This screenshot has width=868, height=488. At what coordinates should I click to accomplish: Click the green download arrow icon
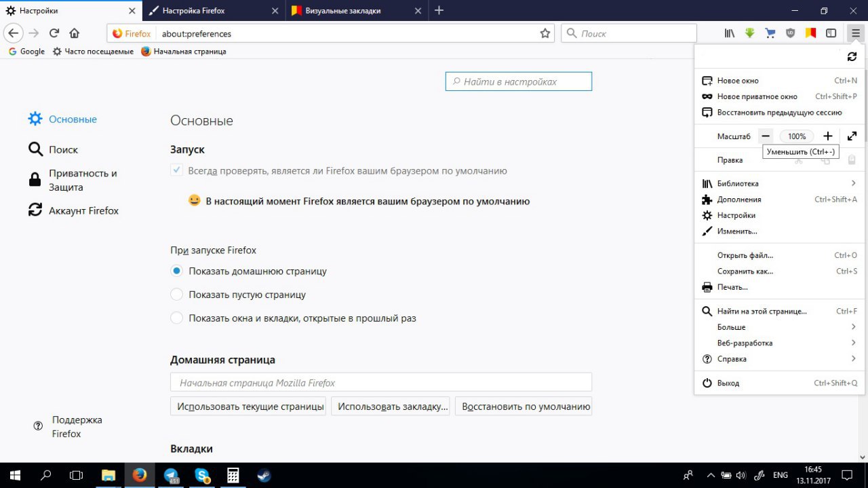pos(750,33)
